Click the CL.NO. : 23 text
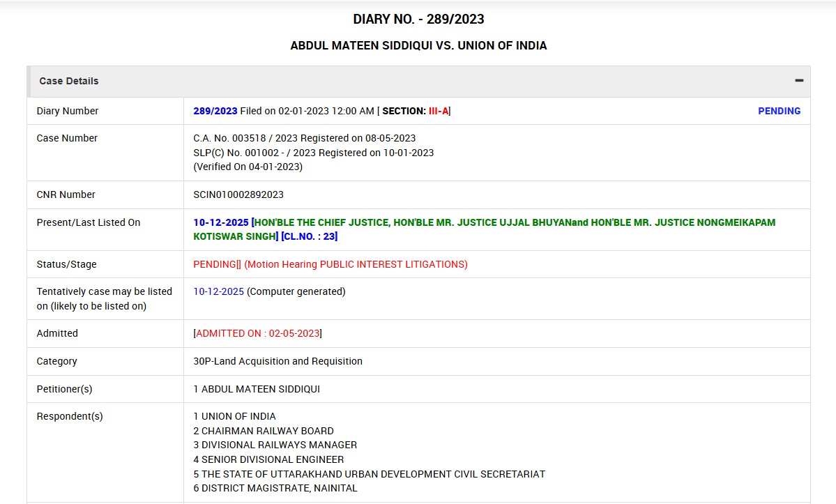Screen dimensions: 836x504 click(x=309, y=236)
